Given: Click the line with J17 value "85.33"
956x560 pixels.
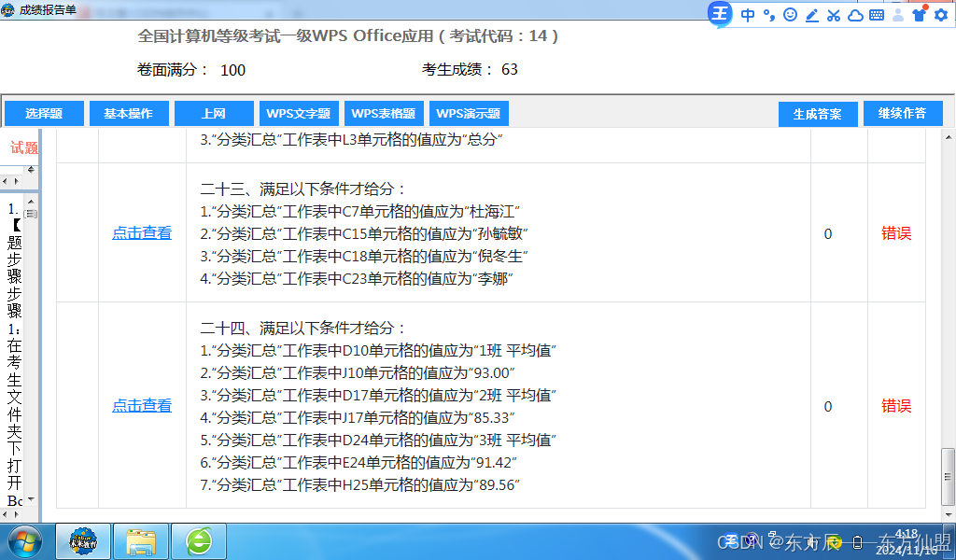Looking at the screenshot, I should (358, 418).
